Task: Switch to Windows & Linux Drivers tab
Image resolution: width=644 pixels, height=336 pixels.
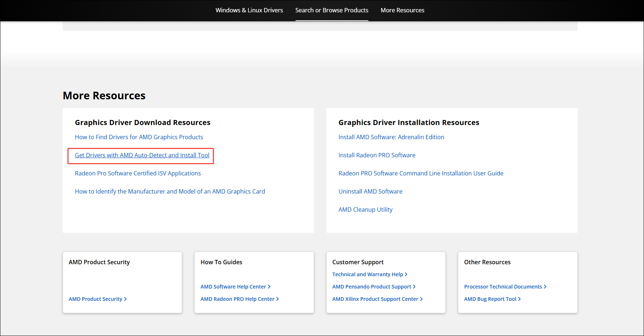Action: click(249, 10)
